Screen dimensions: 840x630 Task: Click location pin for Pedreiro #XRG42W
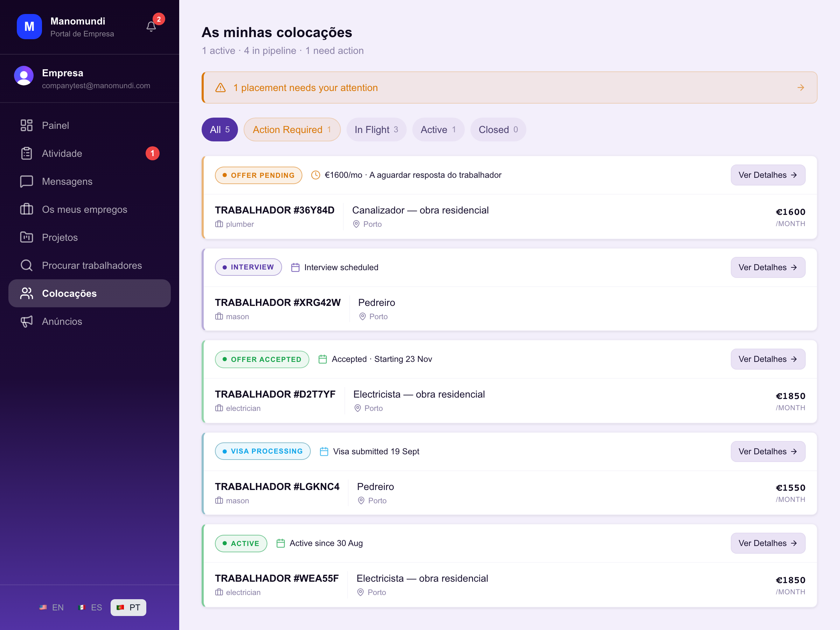click(x=363, y=316)
